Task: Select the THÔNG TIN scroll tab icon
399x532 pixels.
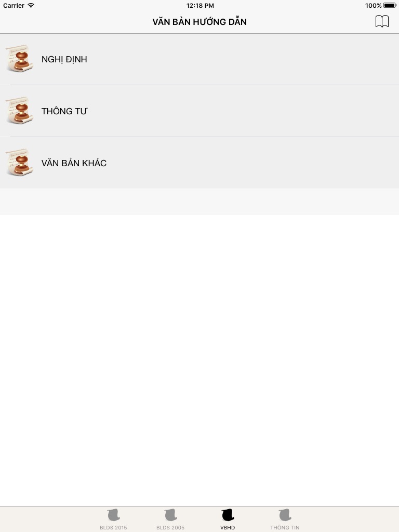Action: click(285, 515)
